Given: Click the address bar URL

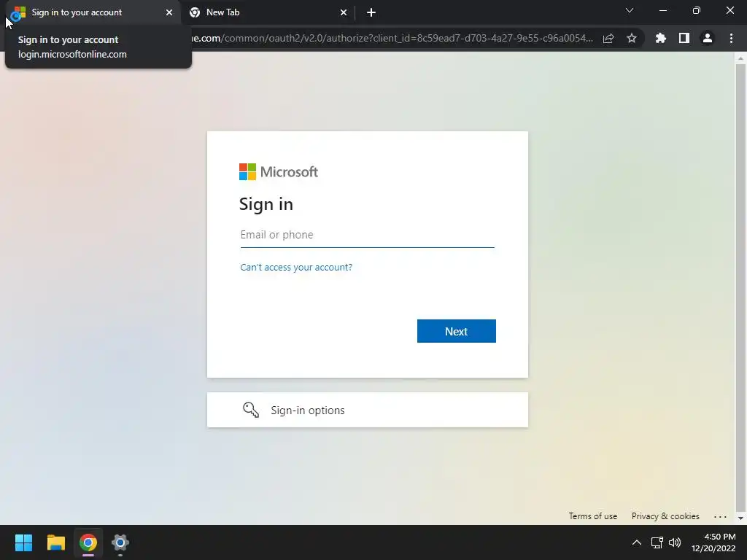Looking at the screenshot, I should pyautogui.click(x=393, y=38).
